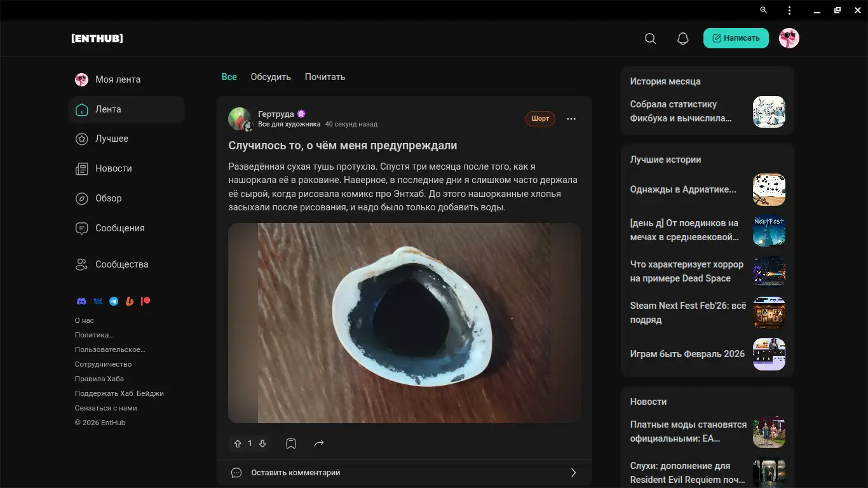Screen dimensions: 868x488
Task: Go to Лучшее in sidebar
Action: (x=112, y=139)
